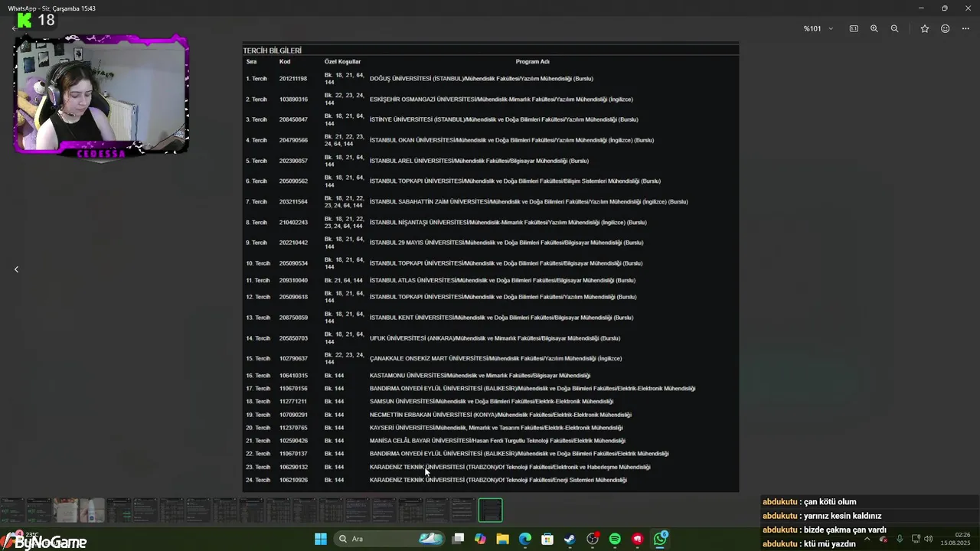980x551 pixels.
Task: Open File Explorer from the taskbar
Action: pos(502,539)
